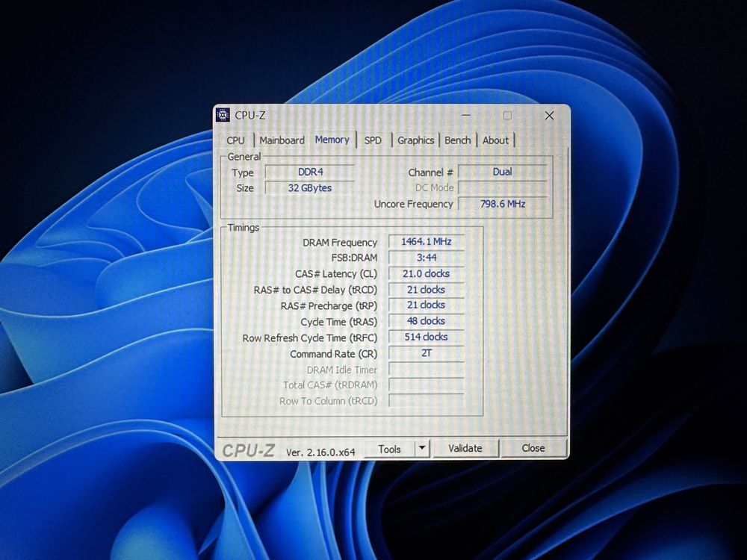Click the Row Refresh Cycle Time (tRFC) label
This screenshot has height=560, width=747.
[310, 338]
